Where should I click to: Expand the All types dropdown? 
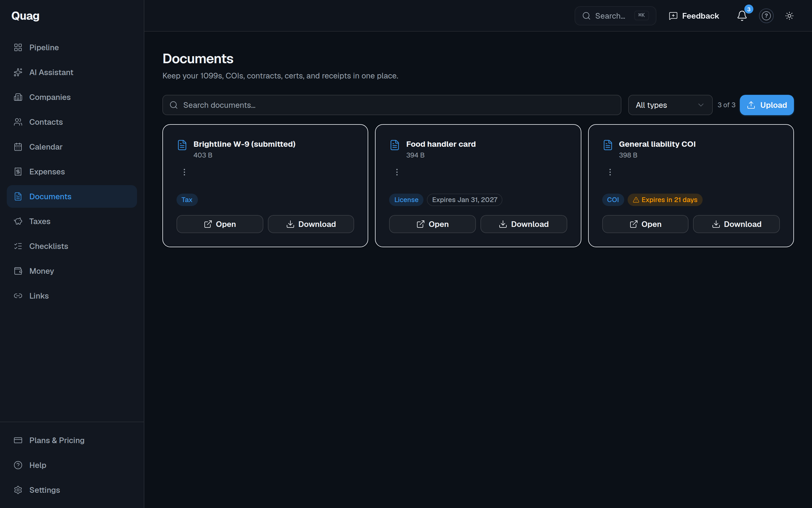(670, 105)
